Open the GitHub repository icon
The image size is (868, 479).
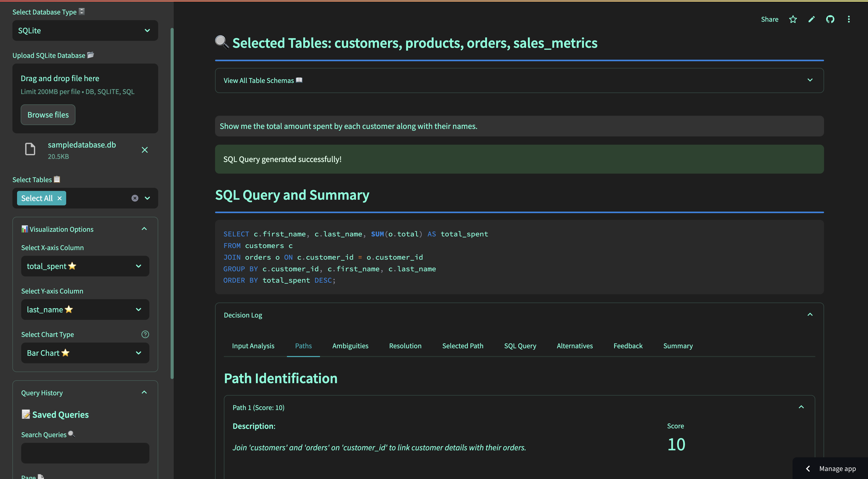tap(830, 20)
